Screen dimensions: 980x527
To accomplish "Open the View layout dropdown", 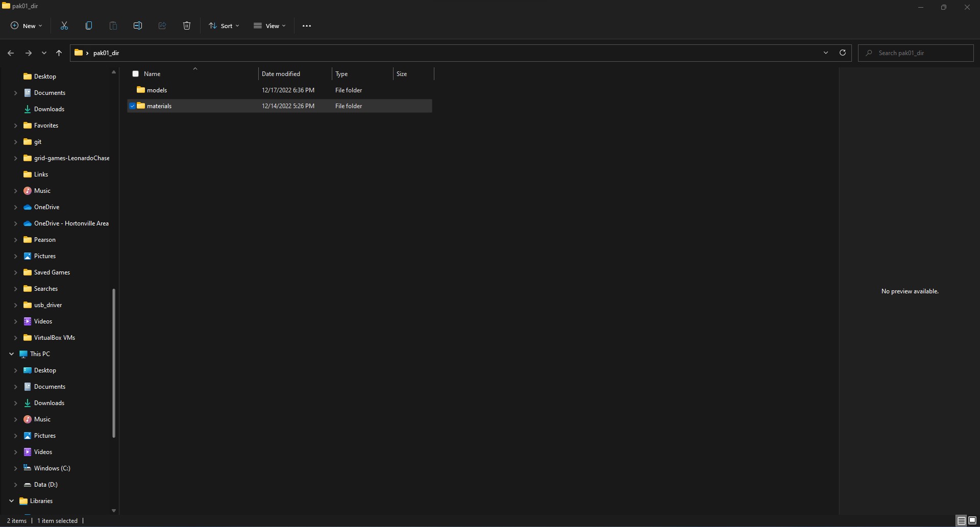I will [270, 26].
